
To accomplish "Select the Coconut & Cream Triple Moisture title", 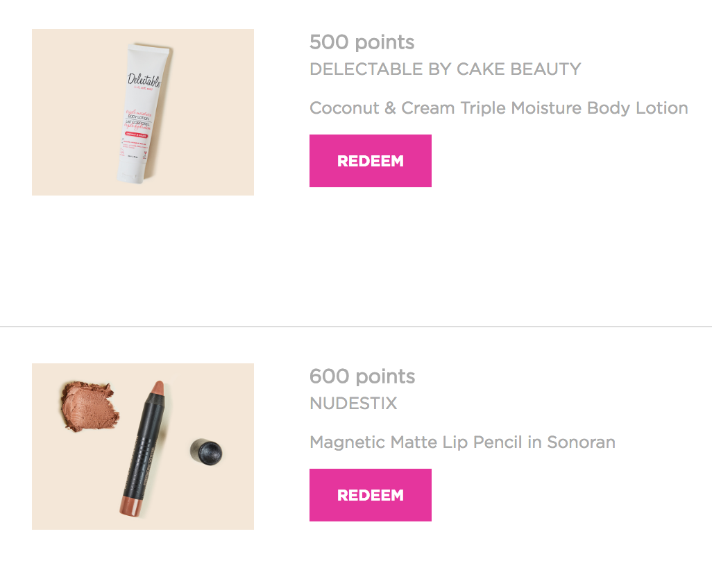I will pyautogui.click(x=498, y=108).
